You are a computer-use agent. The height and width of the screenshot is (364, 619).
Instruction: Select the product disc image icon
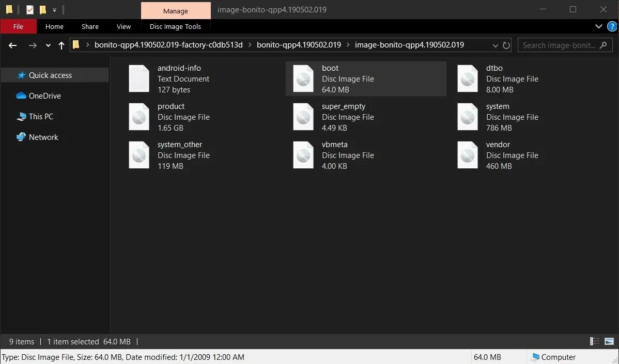pos(139,117)
